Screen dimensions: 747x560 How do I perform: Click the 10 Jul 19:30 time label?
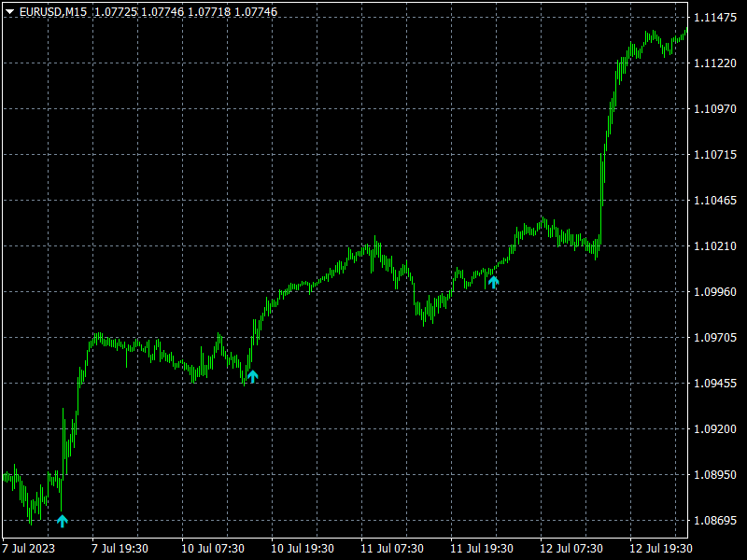pyautogui.click(x=303, y=549)
